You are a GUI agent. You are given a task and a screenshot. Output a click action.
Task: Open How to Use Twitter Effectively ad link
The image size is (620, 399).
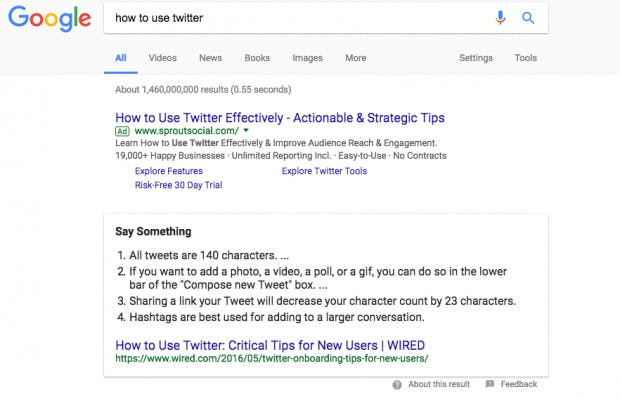pyautogui.click(x=280, y=118)
